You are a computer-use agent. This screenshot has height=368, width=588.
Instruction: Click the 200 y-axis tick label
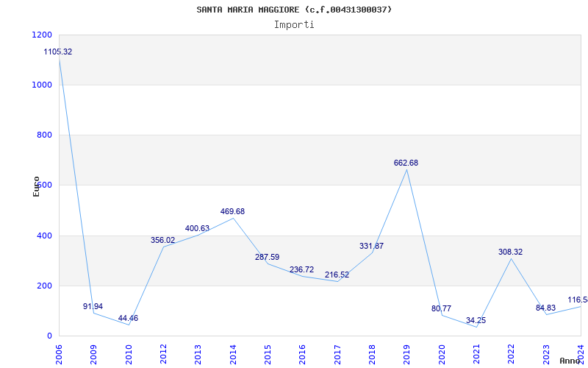pos(45,286)
